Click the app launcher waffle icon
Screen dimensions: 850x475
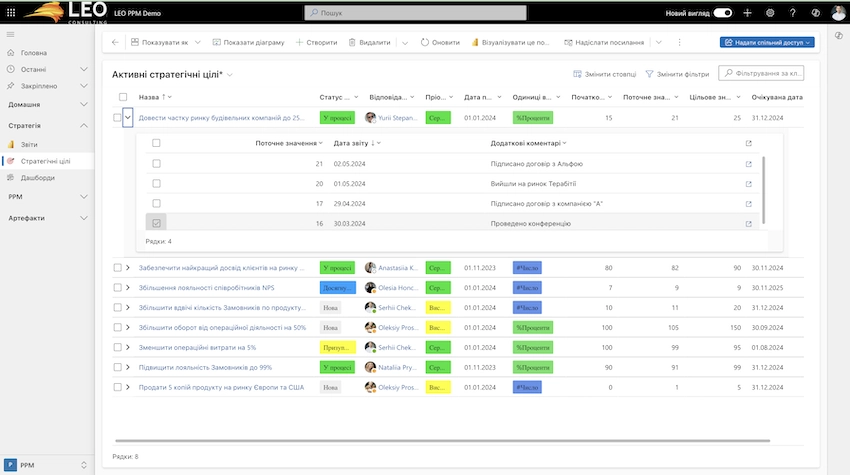[11, 13]
